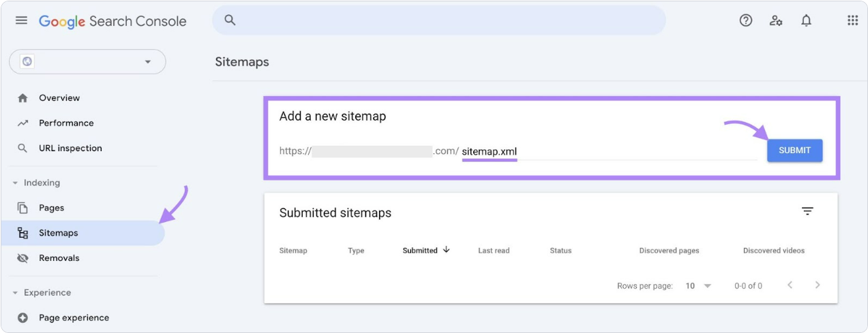Open the hamburger main menu icon

point(22,20)
